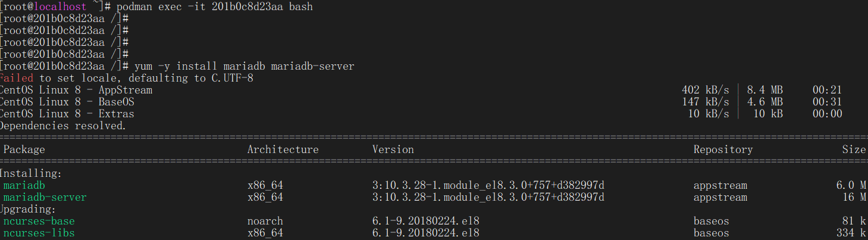868x240 pixels.
Task: Select the "CentOS Linux 8 - BaseOS" line
Action: click(67, 102)
